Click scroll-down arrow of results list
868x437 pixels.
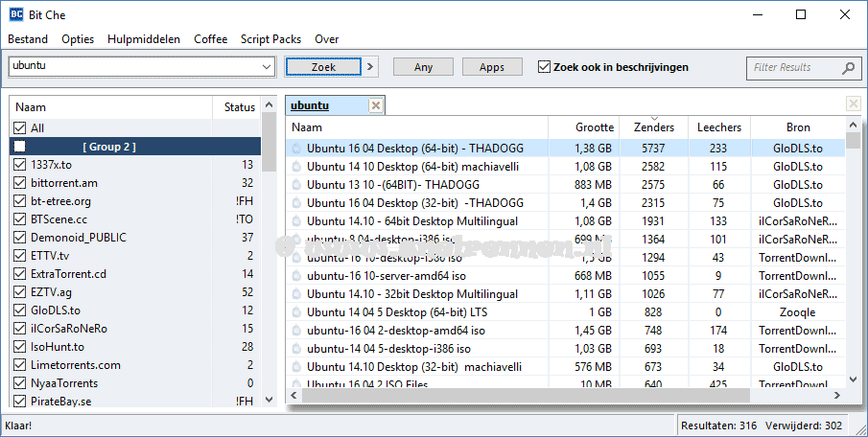pyautogui.click(x=853, y=379)
